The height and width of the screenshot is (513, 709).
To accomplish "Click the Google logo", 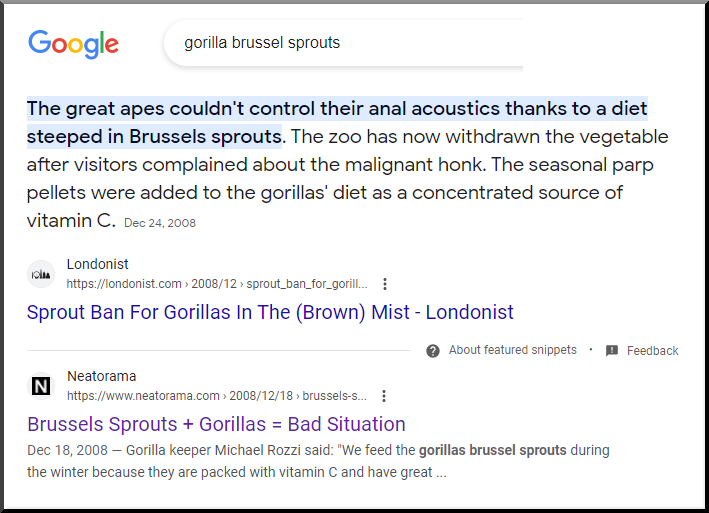I will (73, 43).
